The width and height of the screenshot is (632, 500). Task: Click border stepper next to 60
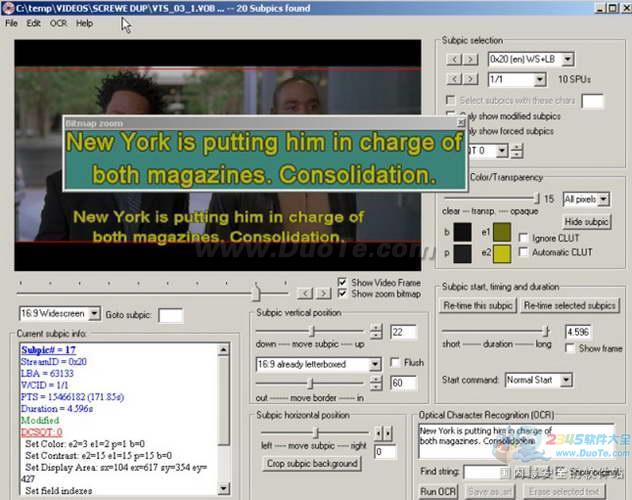(x=376, y=383)
